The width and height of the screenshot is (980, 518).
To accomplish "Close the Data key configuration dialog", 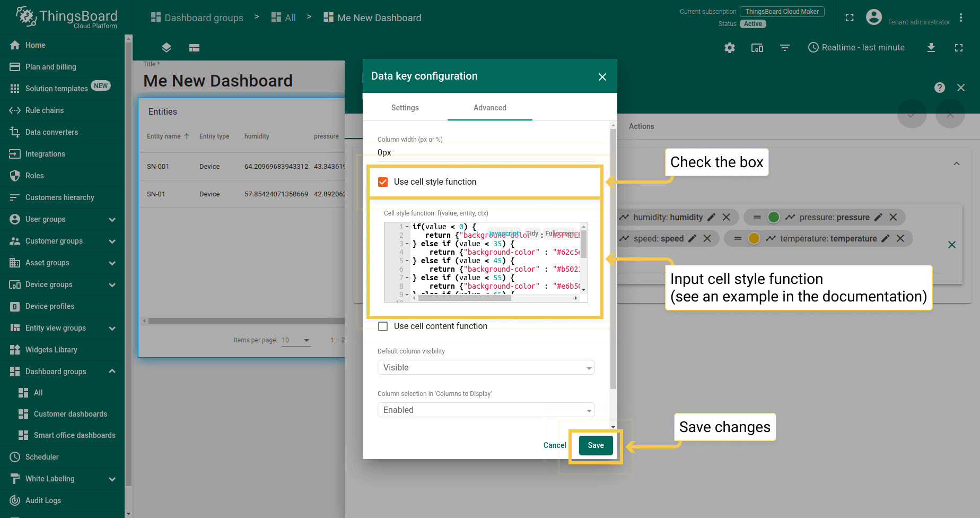I will pos(602,77).
